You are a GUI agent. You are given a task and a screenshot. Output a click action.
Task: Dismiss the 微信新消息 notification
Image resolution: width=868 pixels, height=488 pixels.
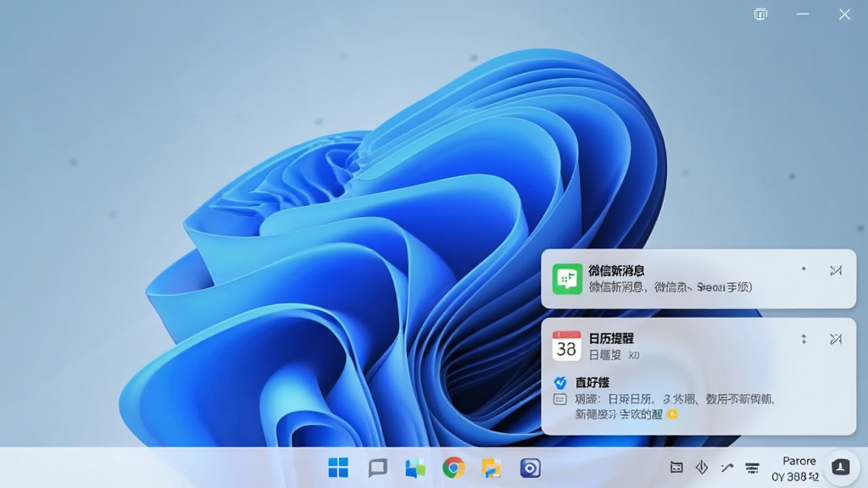point(836,270)
